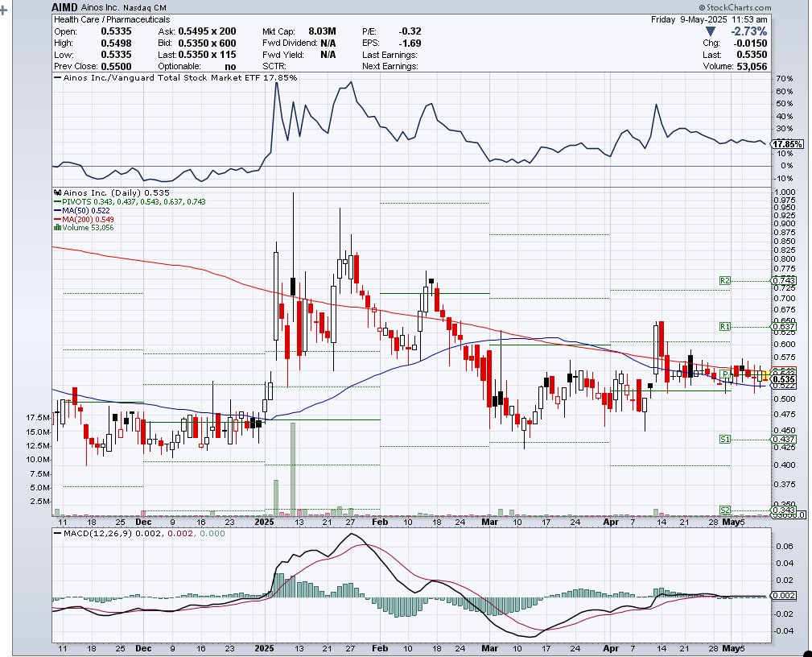Click 'Dec' on the price chart date axis
This screenshot has height=657, width=812.
(x=143, y=522)
